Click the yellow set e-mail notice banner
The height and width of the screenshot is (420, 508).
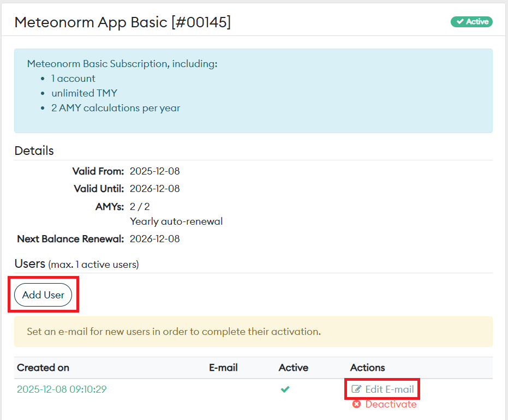253,332
